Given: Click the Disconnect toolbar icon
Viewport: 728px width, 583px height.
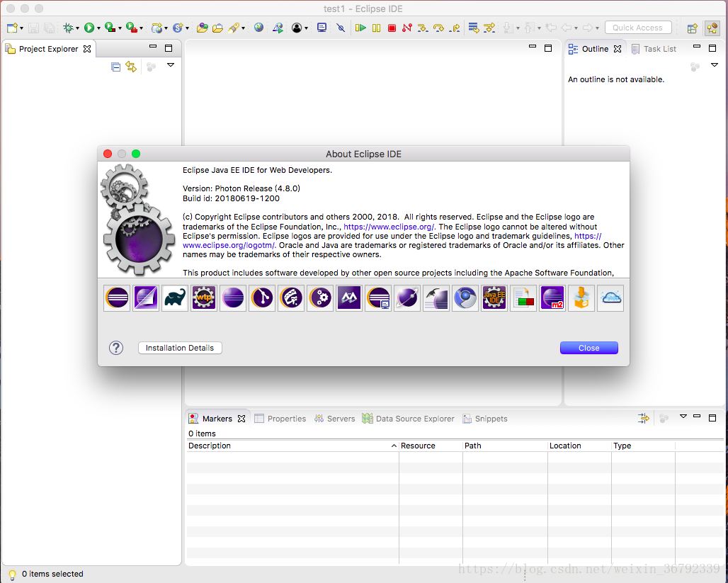Looking at the screenshot, I should (x=407, y=28).
